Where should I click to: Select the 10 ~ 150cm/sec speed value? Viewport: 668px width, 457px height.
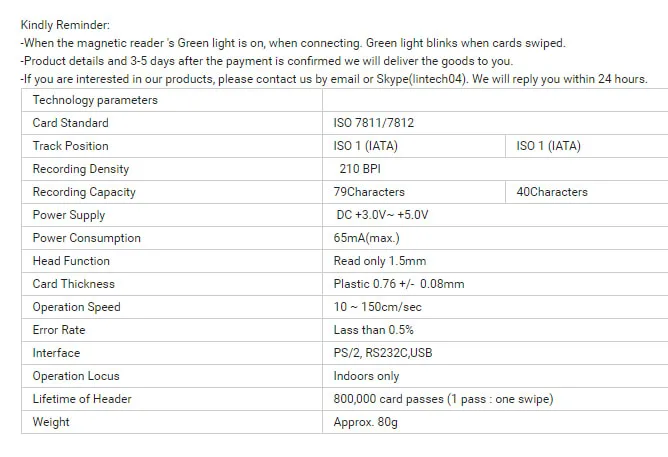[377, 307]
